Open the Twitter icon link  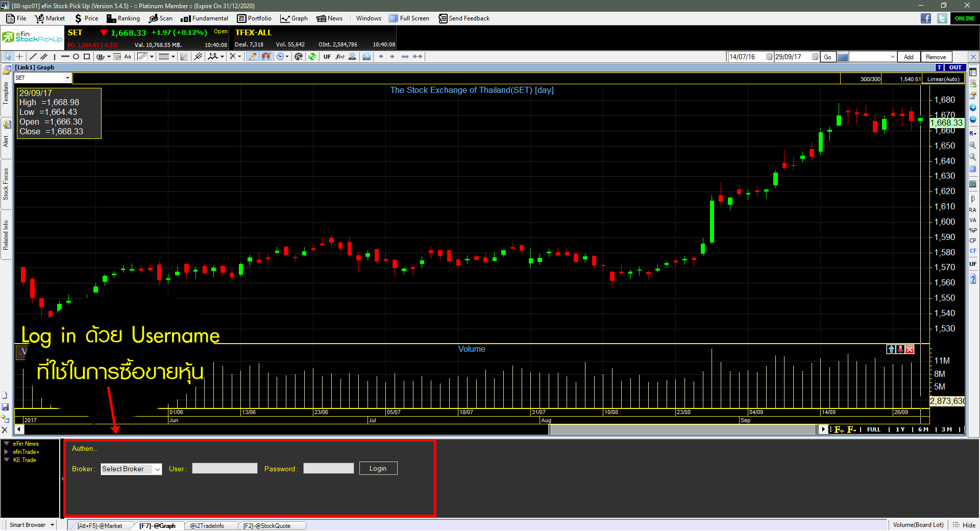(942, 18)
